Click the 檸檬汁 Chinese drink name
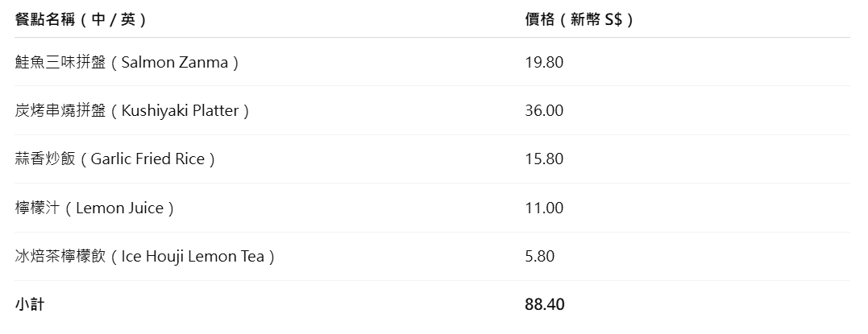The width and height of the screenshot is (868, 334). (37, 208)
